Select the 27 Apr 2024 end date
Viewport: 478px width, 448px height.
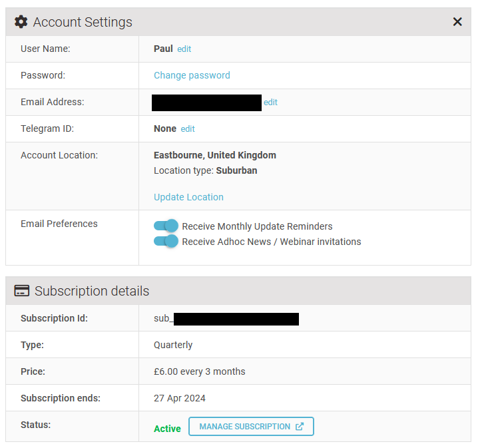[180, 398]
